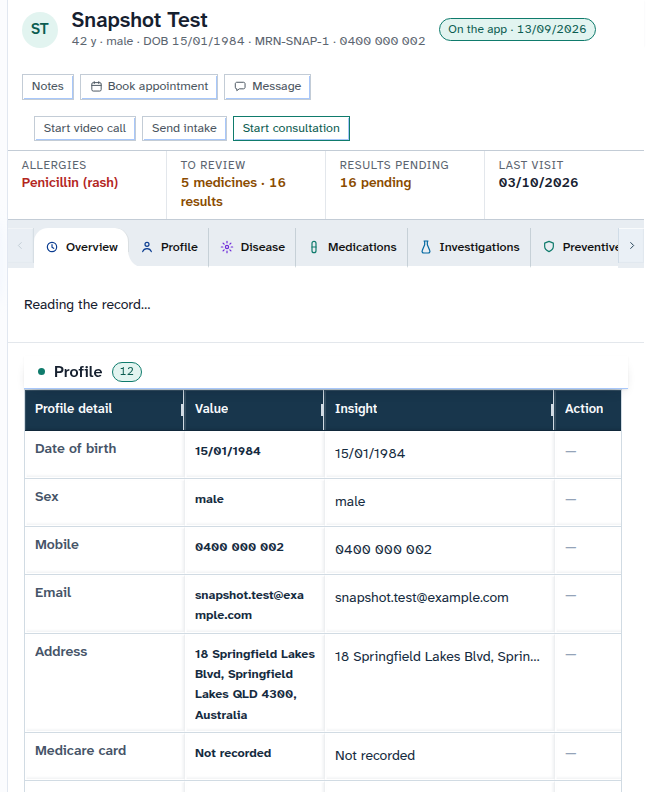This screenshot has height=792, width=652.
Task: Click the Send intake button
Action: tap(184, 128)
